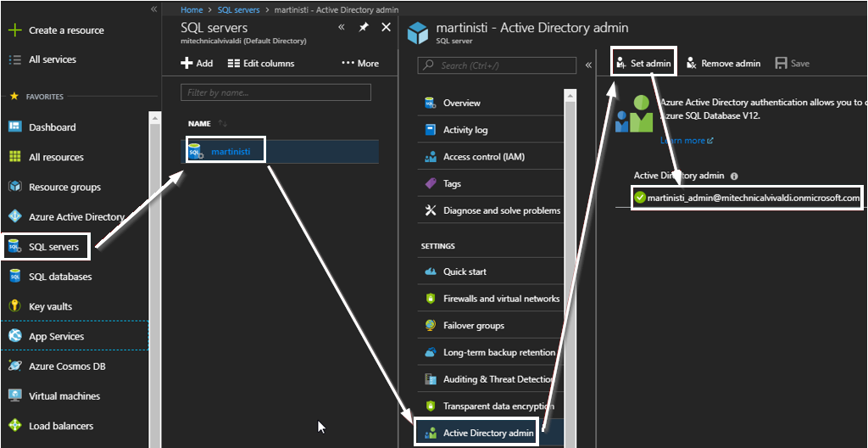Screen dimensions: 868x448
Task: Sort servers by the NAME column arrows
Action: coord(223,123)
